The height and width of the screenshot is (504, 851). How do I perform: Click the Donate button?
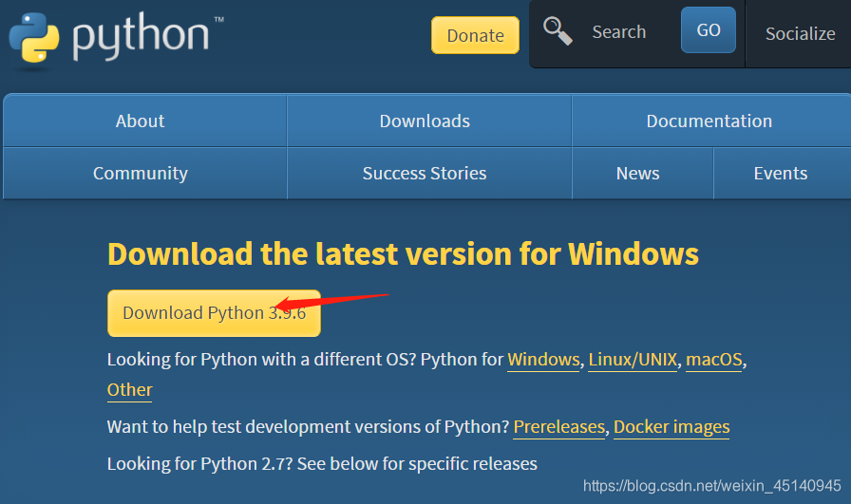tap(476, 35)
